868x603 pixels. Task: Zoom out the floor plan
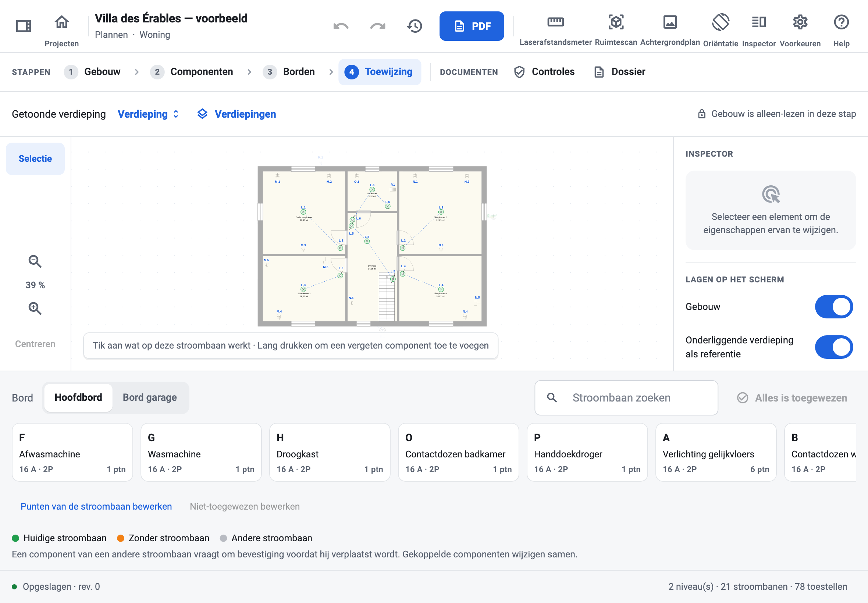click(35, 261)
